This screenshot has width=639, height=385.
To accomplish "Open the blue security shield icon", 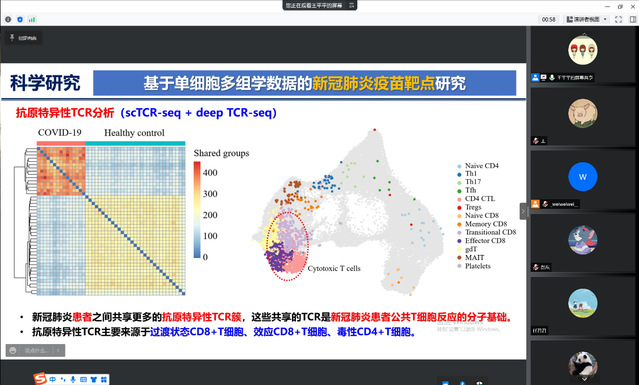I will 20,20.
